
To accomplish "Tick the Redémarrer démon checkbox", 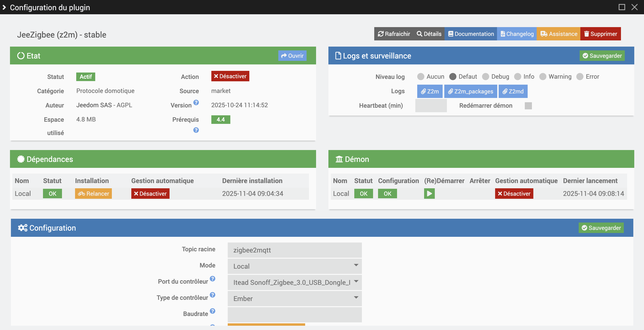I will click(x=528, y=106).
